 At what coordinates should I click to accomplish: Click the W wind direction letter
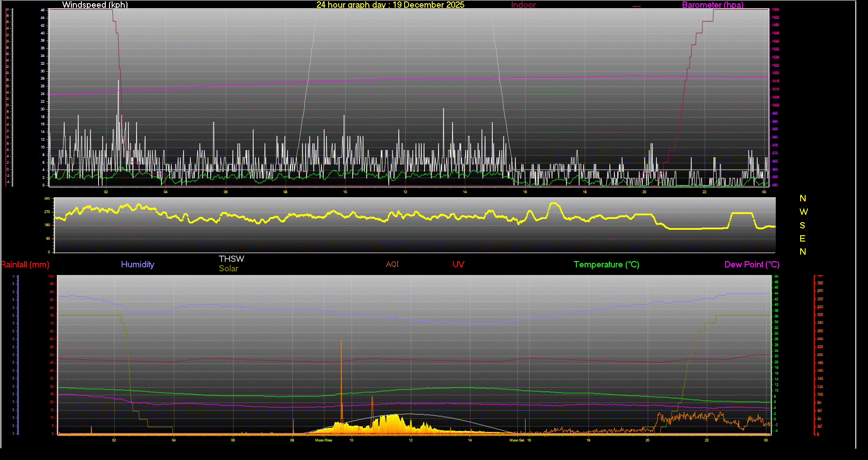[x=803, y=212]
